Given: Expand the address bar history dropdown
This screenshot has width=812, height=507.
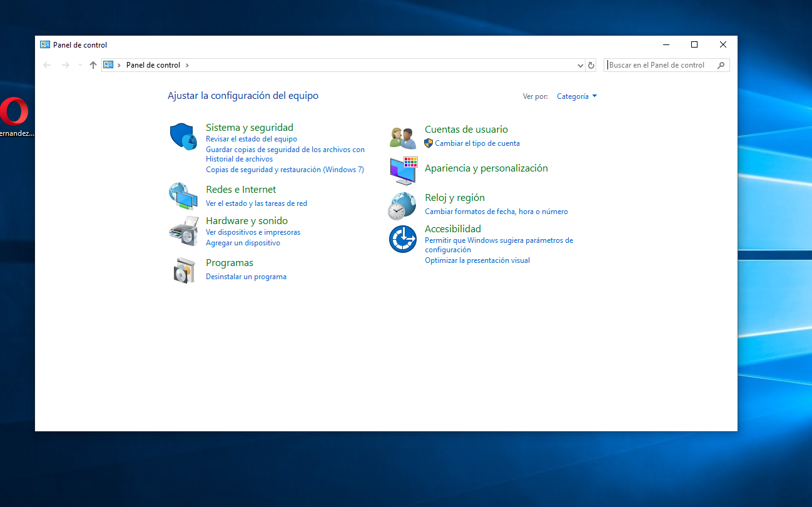Looking at the screenshot, I should pos(580,65).
